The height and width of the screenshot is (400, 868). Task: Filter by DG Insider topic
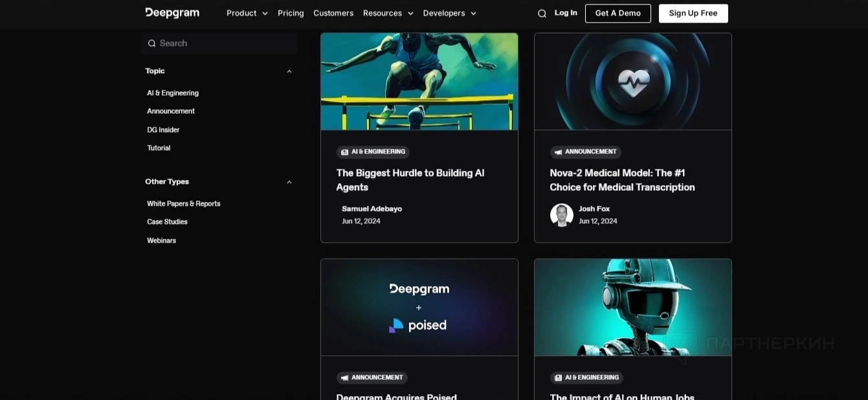tap(163, 130)
